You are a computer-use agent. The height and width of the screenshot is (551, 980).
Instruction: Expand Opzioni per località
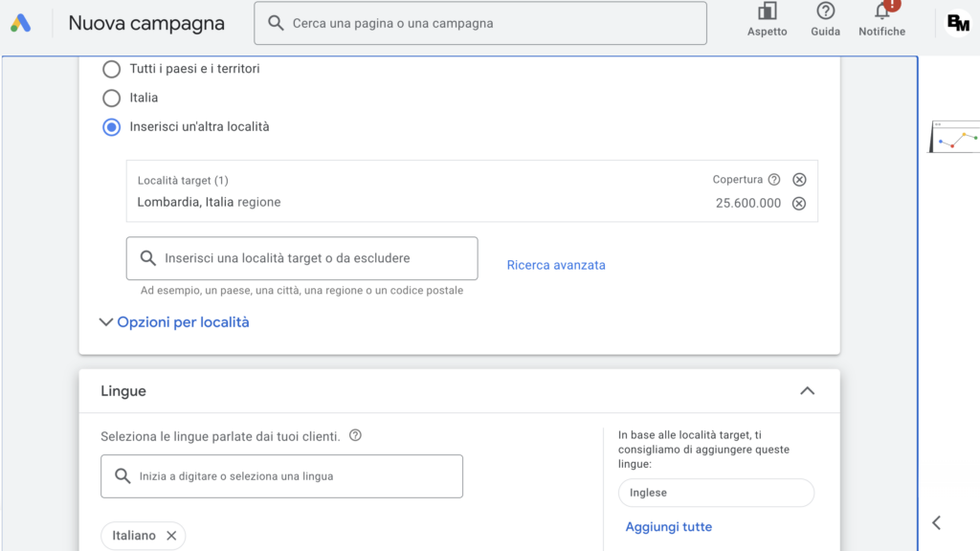174,322
